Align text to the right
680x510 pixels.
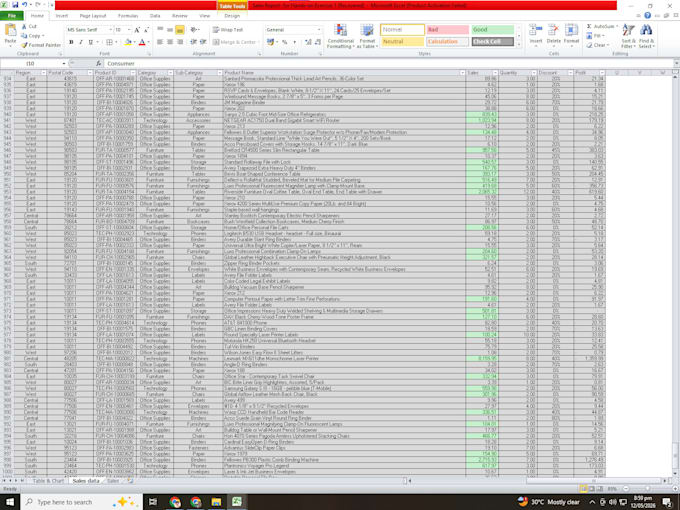tap(180, 42)
